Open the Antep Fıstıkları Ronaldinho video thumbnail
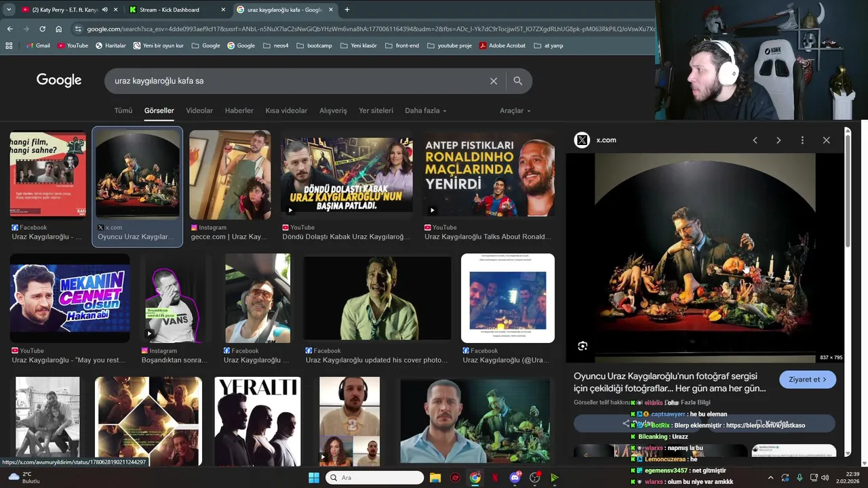This screenshot has height=488, width=868. (489, 175)
